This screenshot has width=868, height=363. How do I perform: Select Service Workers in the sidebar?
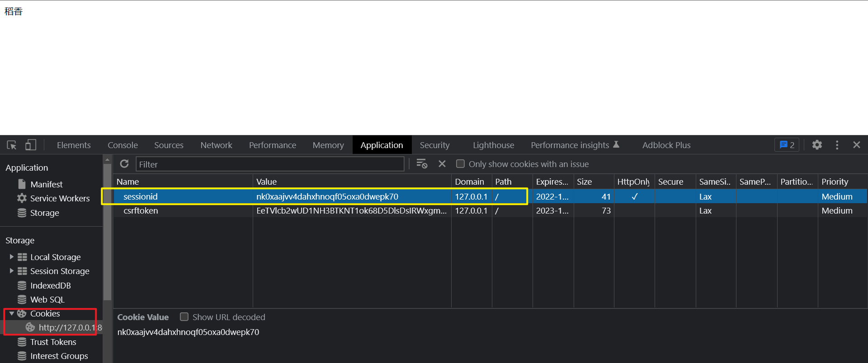[x=60, y=198]
